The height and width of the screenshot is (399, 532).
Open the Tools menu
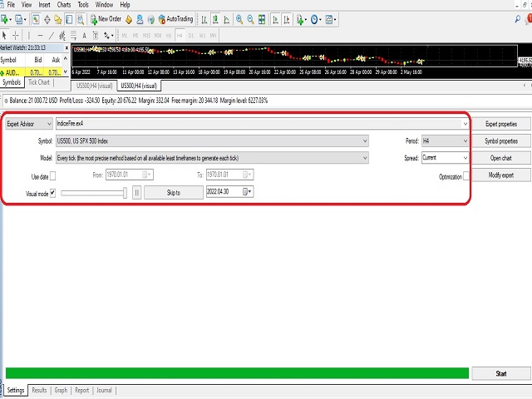coord(83,5)
